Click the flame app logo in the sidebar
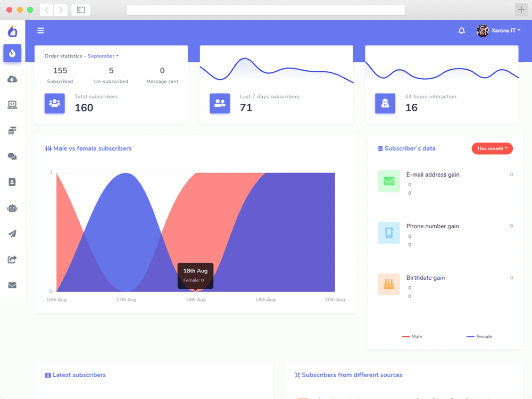532x399 pixels. (x=13, y=31)
